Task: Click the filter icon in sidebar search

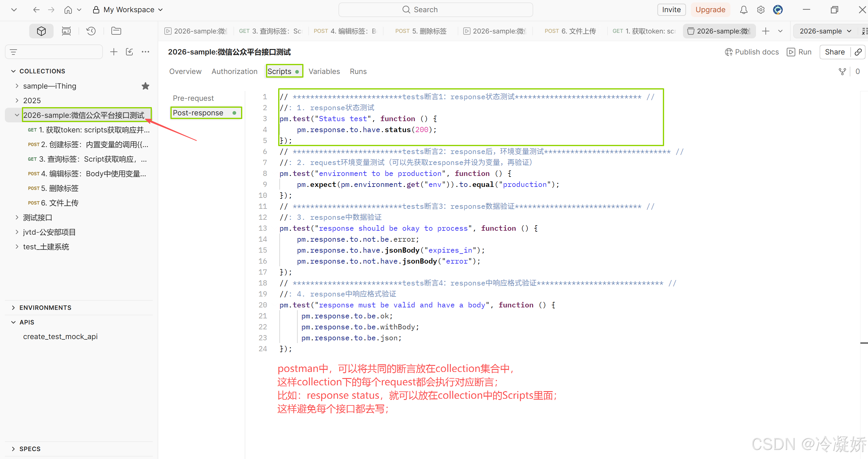Action: click(13, 52)
